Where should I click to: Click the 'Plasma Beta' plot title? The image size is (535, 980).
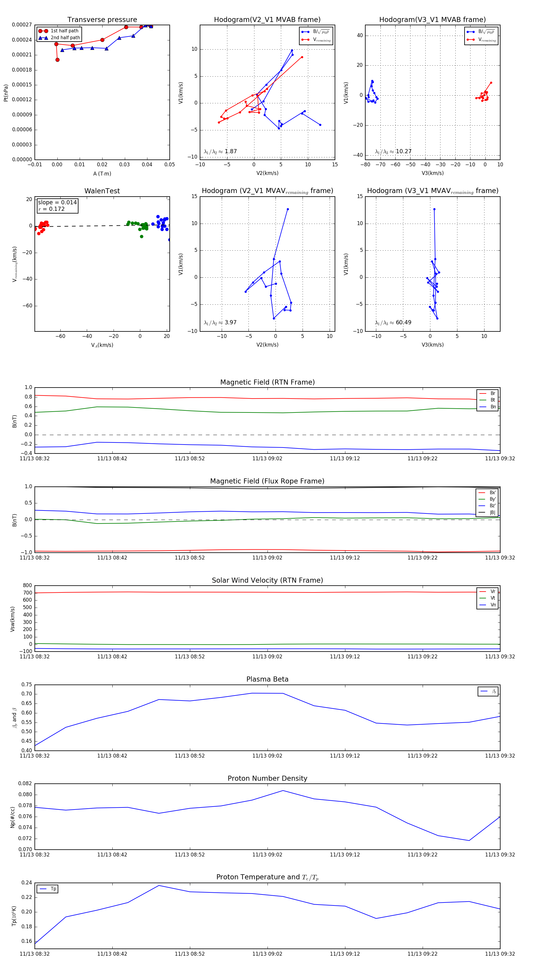pyautogui.click(x=267, y=679)
